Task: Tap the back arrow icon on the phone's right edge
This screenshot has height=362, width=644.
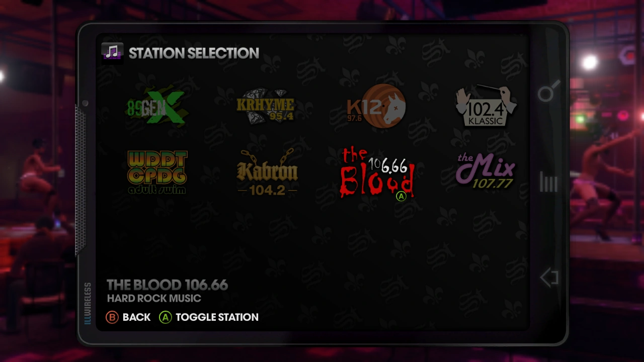Action: (549, 278)
